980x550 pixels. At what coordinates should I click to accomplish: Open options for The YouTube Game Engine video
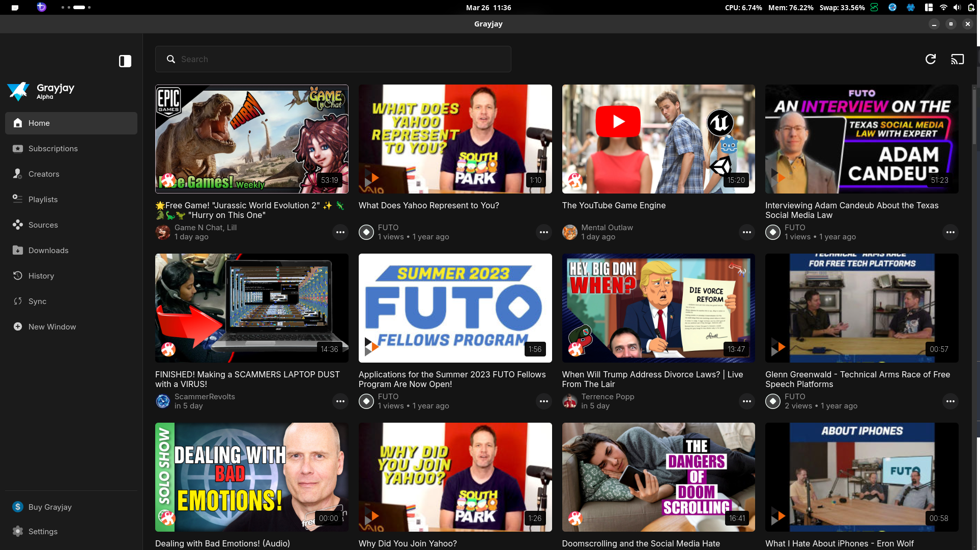click(747, 232)
